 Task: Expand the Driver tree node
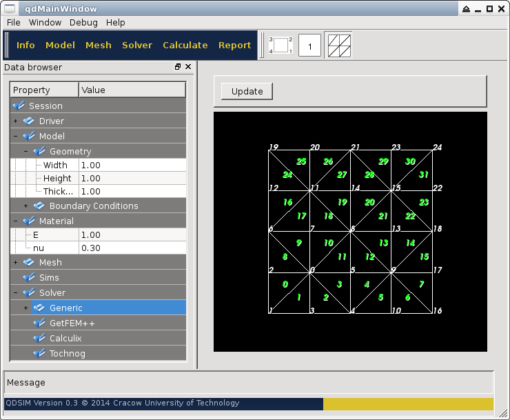[x=15, y=121]
